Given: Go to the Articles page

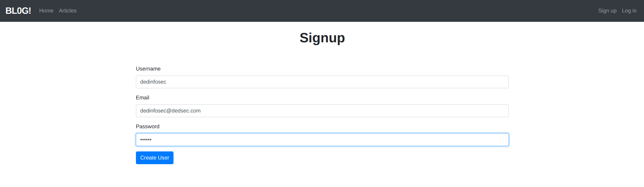Looking at the screenshot, I should click(67, 11).
